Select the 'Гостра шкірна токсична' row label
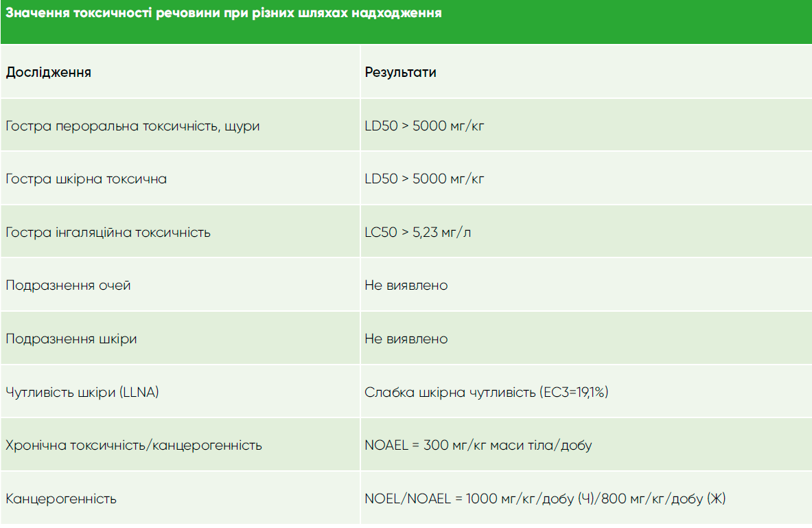This screenshot has height=528, width=812. [86, 179]
